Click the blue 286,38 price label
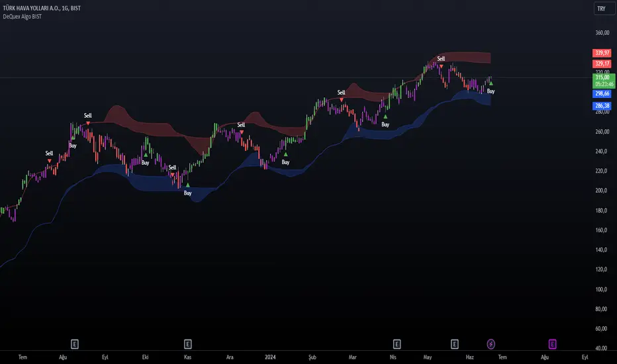Image resolution: width=617 pixels, height=364 pixels. [602, 105]
